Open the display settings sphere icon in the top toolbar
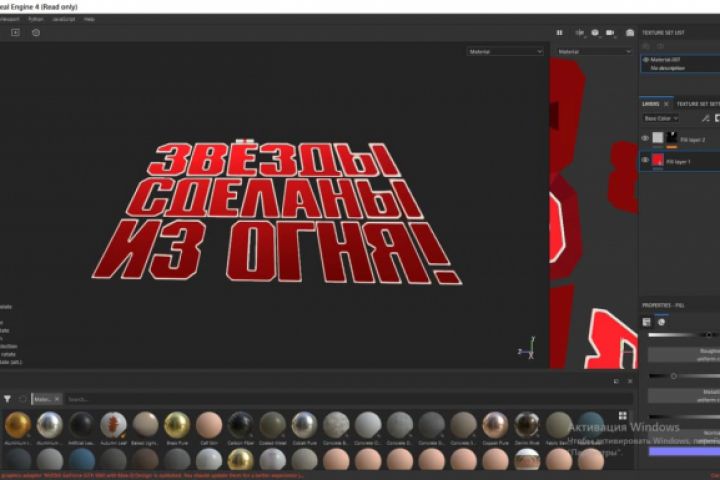Image resolution: width=720 pixels, height=480 pixels. tap(595, 33)
